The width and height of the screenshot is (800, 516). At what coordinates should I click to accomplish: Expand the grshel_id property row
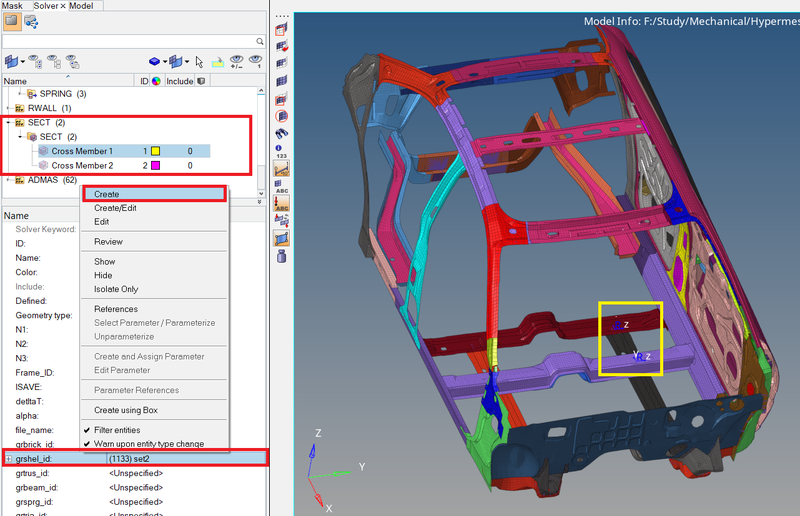[8, 459]
